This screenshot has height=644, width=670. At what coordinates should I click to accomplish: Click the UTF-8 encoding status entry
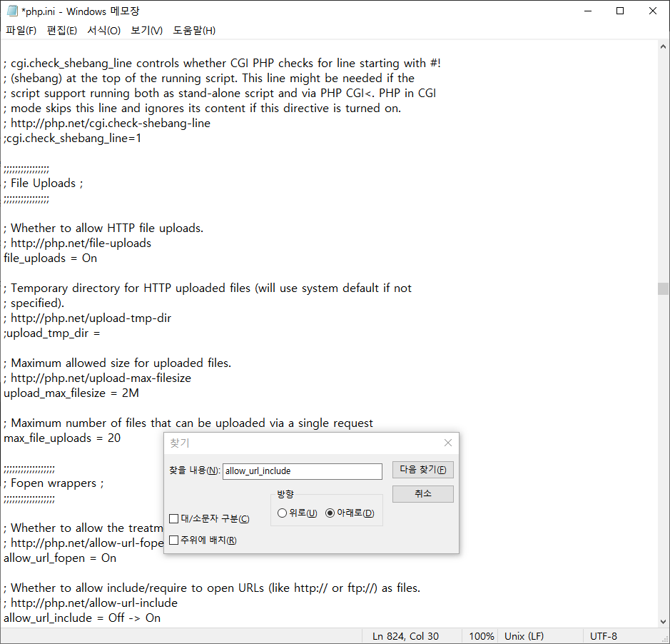(604, 636)
